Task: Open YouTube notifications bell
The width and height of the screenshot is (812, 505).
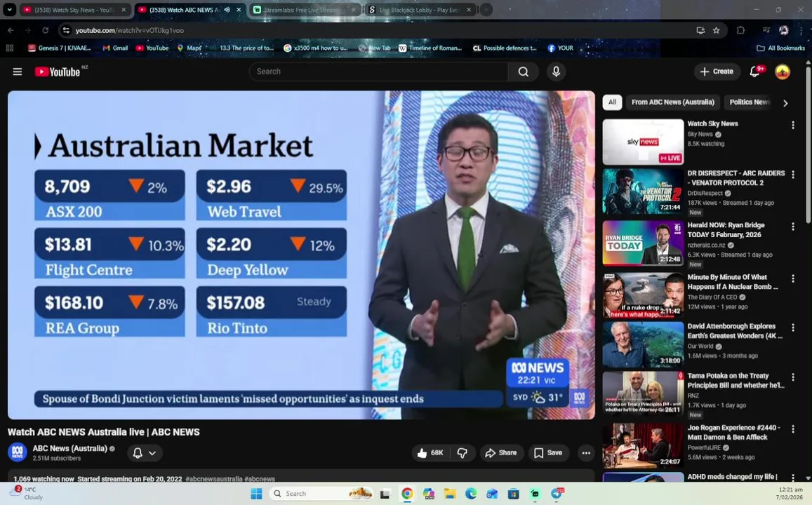Action: coord(755,72)
